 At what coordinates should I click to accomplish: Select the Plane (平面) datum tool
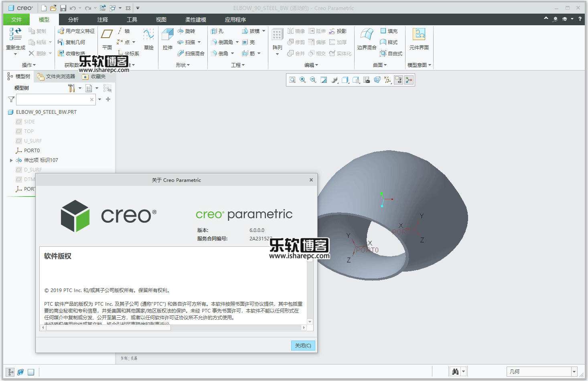[x=107, y=39]
